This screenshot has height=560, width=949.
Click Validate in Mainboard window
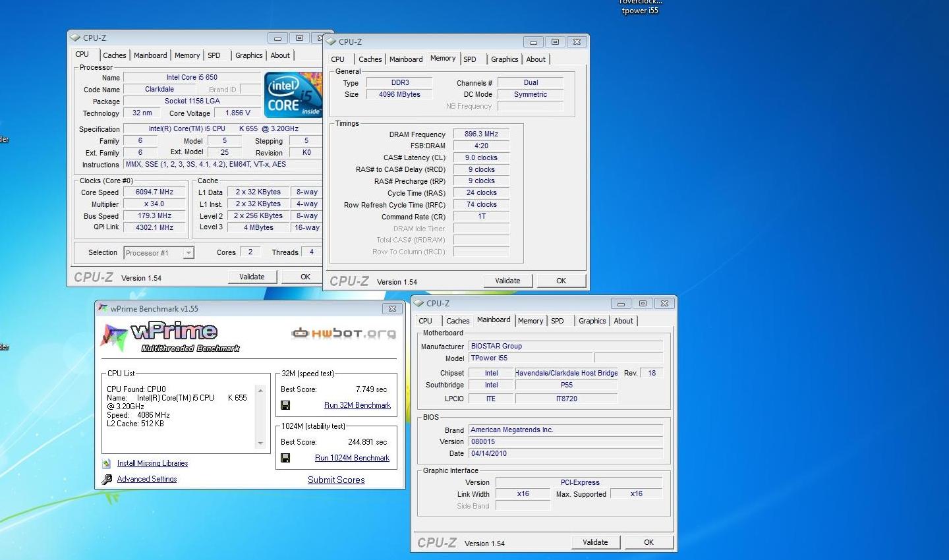pos(595,542)
